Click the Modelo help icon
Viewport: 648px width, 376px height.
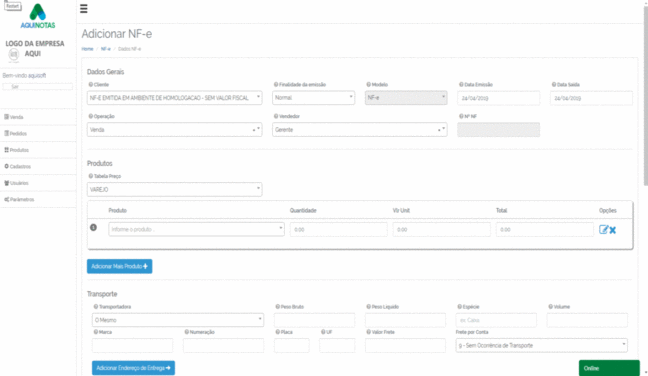(368, 84)
